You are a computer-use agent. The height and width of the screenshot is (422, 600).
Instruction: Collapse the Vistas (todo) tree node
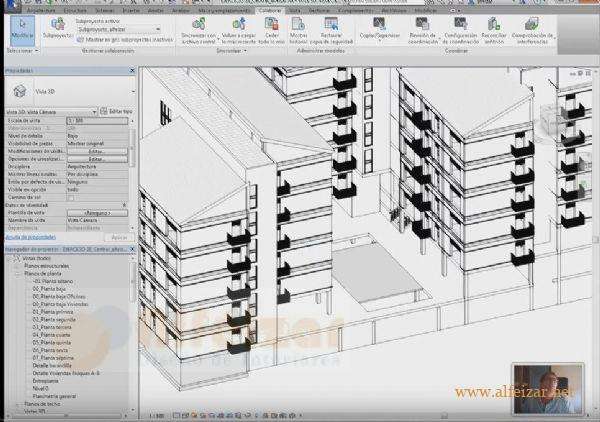[x=10, y=258]
